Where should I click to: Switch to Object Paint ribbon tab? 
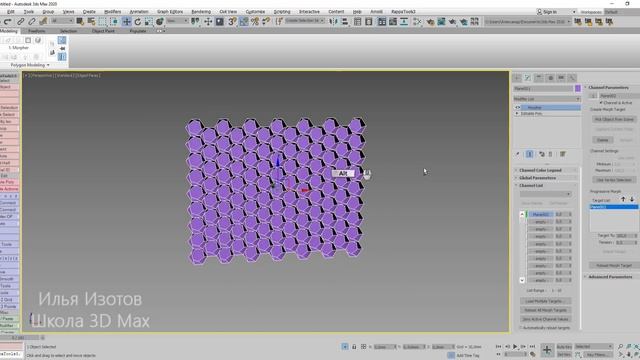(x=103, y=31)
